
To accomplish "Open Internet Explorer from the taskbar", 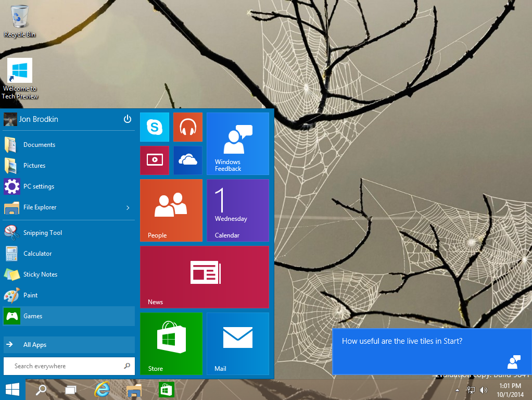I will click(x=102, y=389).
